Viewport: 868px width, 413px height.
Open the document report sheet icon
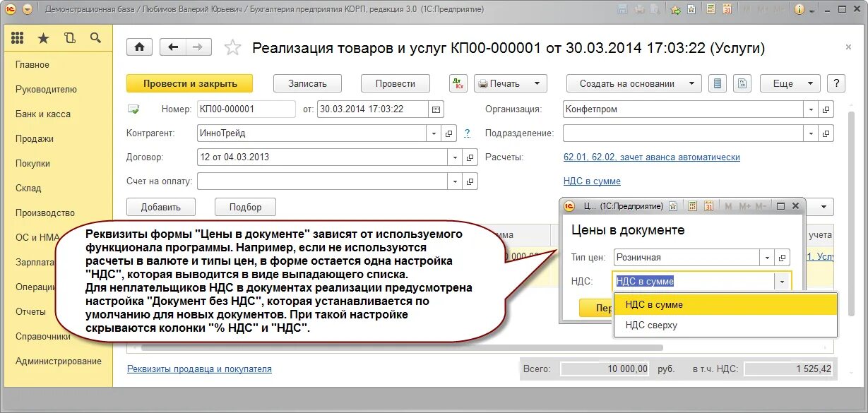742,83
